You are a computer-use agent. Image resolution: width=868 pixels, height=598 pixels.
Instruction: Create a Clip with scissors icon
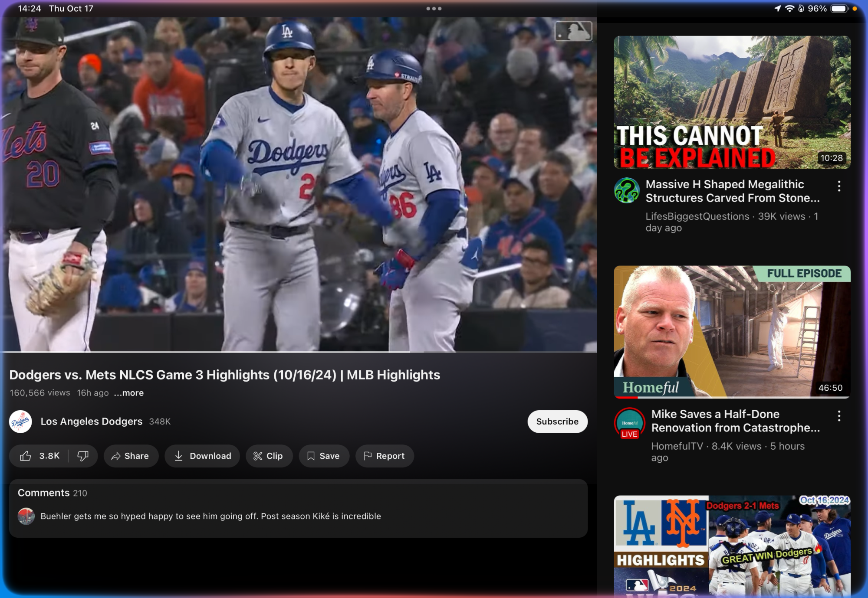point(269,456)
